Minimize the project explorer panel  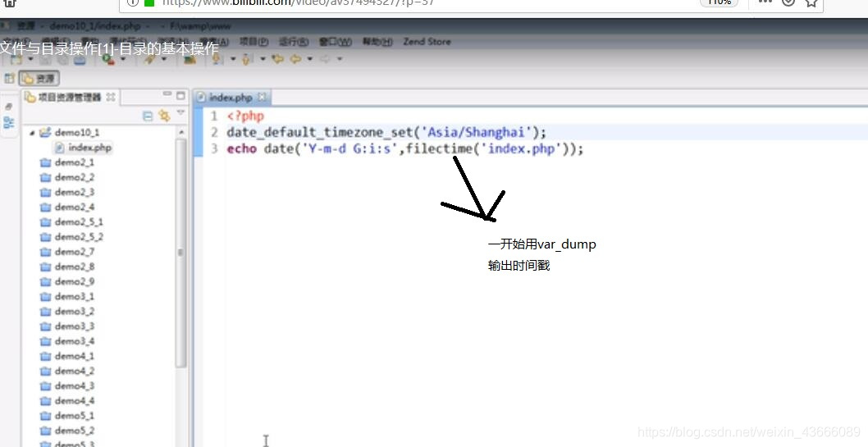(x=167, y=94)
